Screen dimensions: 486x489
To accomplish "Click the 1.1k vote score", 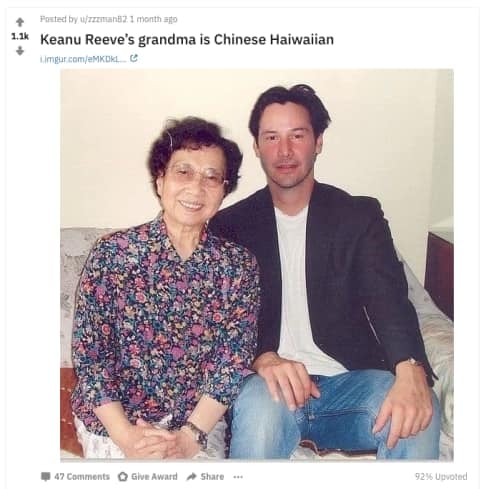I will click(x=20, y=36).
